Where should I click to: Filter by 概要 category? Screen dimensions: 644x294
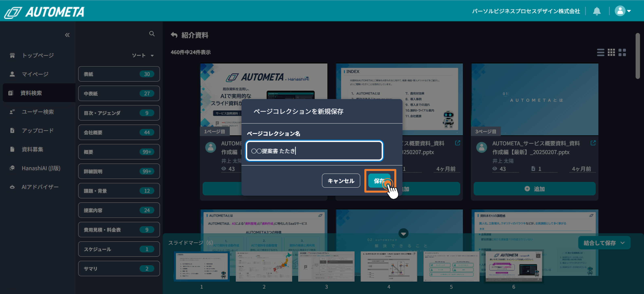tap(119, 152)
